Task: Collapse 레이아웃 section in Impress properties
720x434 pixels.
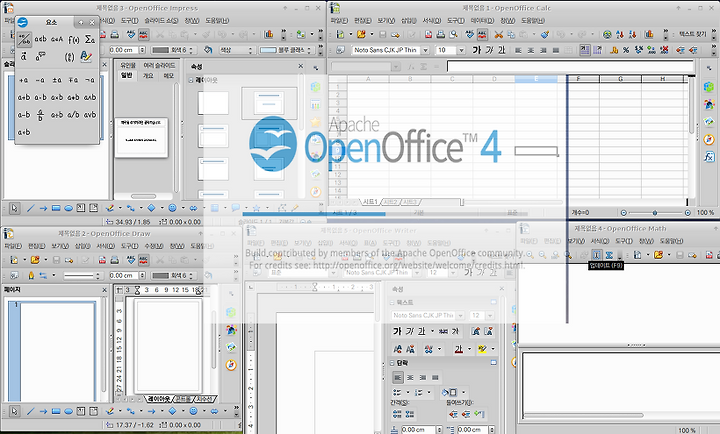Action: (191, 80)
